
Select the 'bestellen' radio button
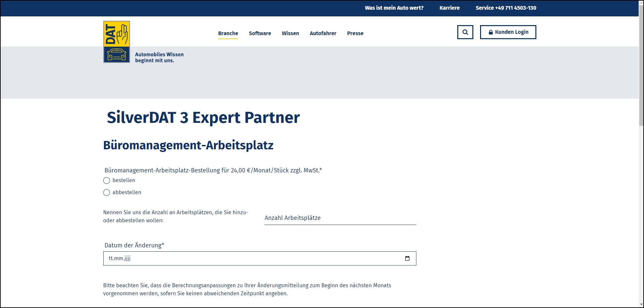click(107, 180)
